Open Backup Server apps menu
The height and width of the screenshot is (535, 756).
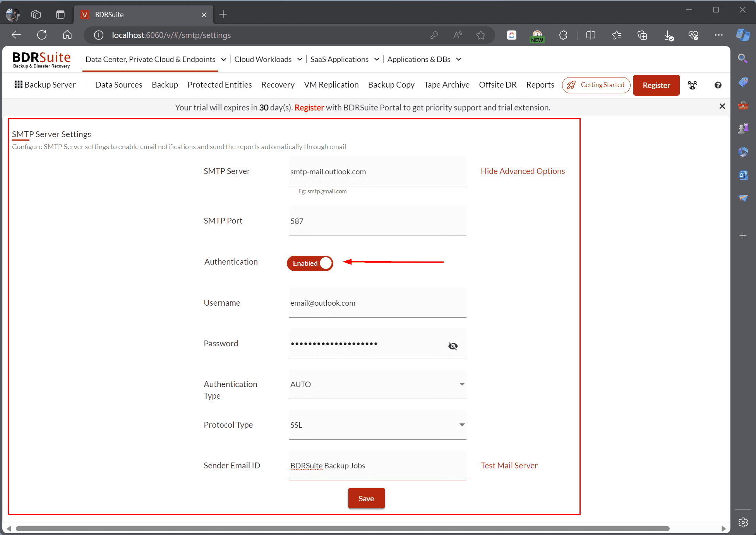point(45,85)
